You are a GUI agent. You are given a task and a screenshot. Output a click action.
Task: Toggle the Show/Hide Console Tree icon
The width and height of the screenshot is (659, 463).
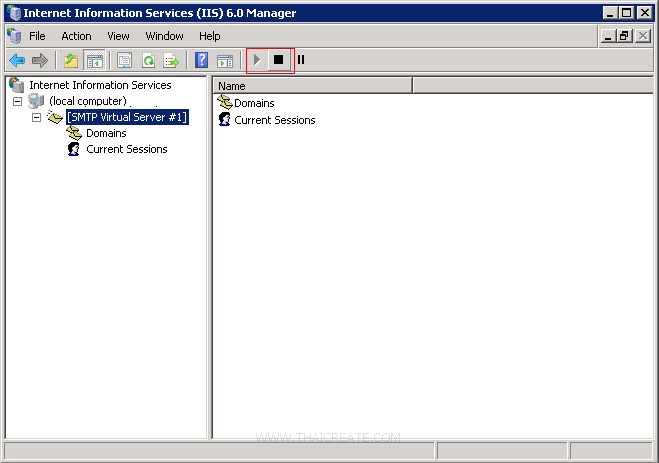tap(94, 61)
